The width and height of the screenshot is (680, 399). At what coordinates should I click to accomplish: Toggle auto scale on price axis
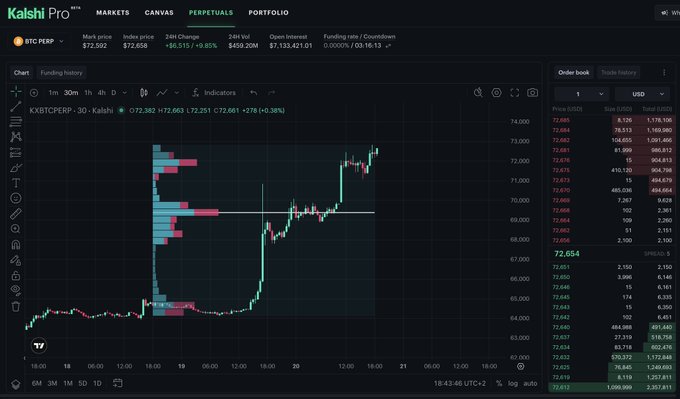pos(530,383)
